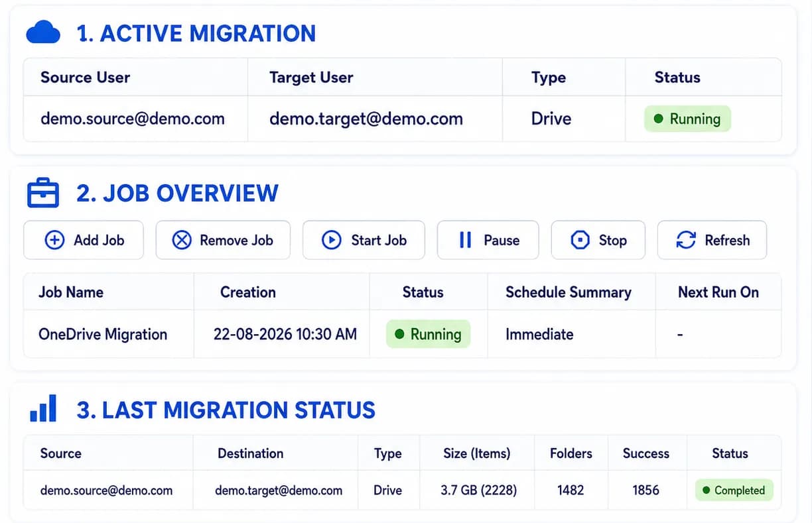Viewport: 812px width, 523px height.
Task: Click the Job Name column header
Action: pyautogui.click(x=71, y=292)
